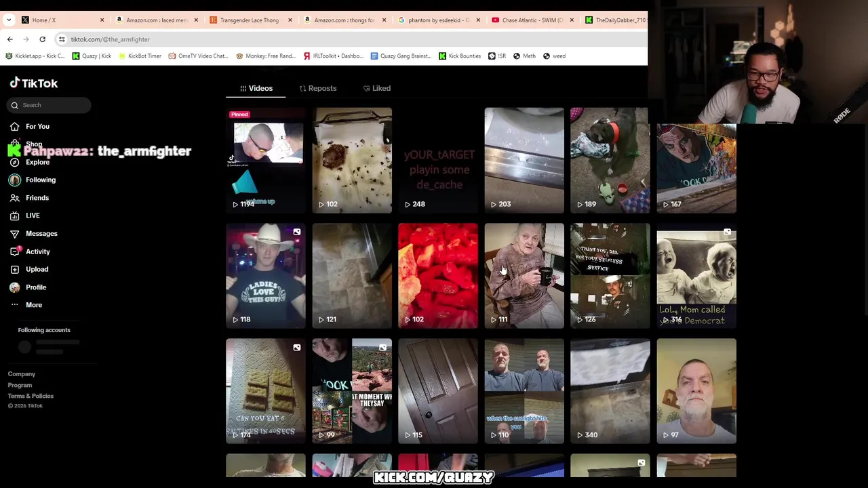
Task: Open the graffiti wall video with 167 views
Action: coord(696,168)
